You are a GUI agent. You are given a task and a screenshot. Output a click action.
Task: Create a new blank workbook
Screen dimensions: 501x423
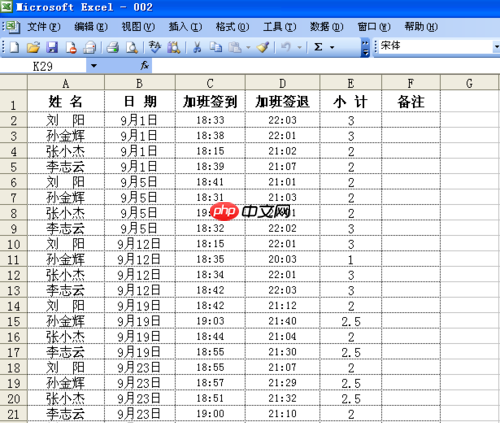(14, 47)
